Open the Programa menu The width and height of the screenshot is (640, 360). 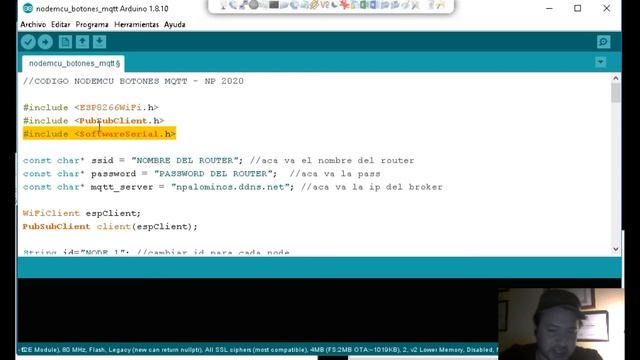pyautogui.click(x=92, y=24)
